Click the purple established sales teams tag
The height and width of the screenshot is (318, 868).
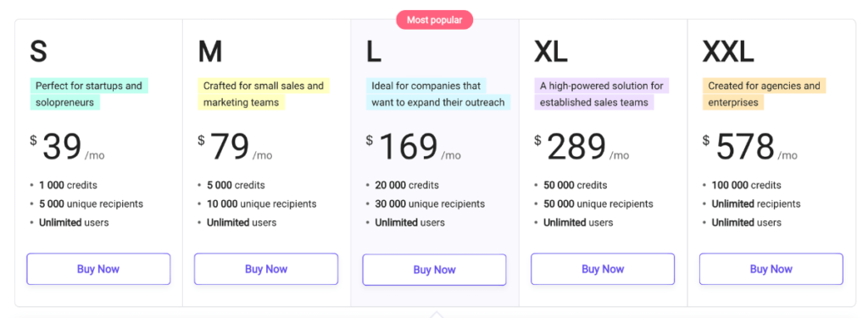tap(602, 94)
